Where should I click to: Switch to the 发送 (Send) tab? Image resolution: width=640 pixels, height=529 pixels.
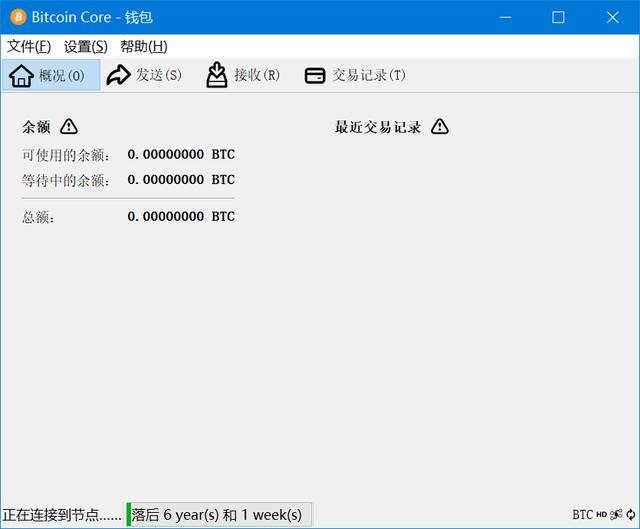pos(144,75)
